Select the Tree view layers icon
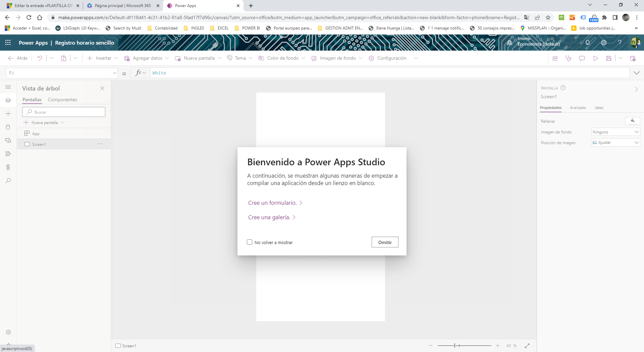 coord(8,100)
